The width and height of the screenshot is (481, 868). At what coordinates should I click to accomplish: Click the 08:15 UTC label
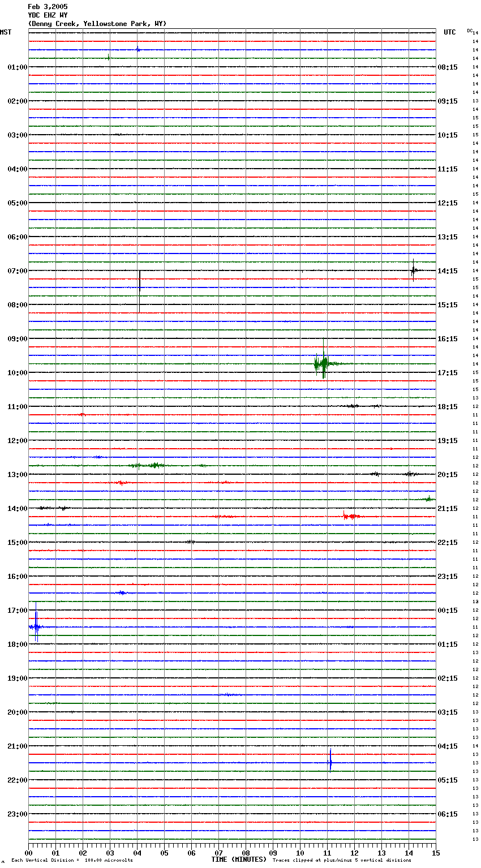coord(448,67)
